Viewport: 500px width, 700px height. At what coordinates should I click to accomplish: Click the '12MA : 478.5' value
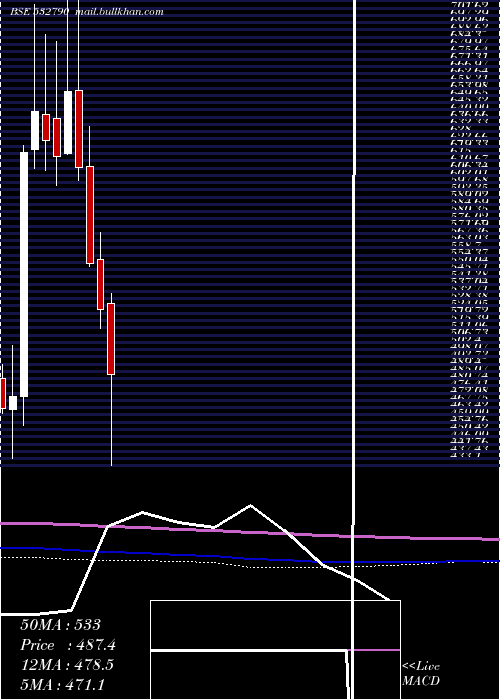click(67, 665)
